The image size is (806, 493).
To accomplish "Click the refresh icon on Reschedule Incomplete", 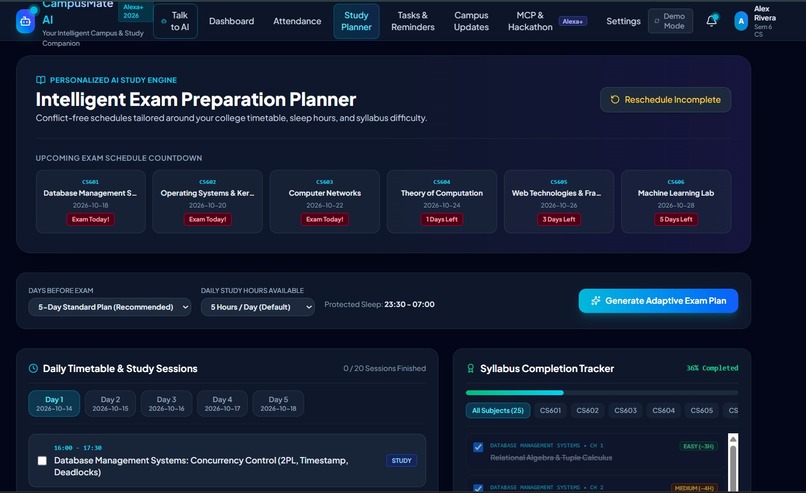I will 615,100.
